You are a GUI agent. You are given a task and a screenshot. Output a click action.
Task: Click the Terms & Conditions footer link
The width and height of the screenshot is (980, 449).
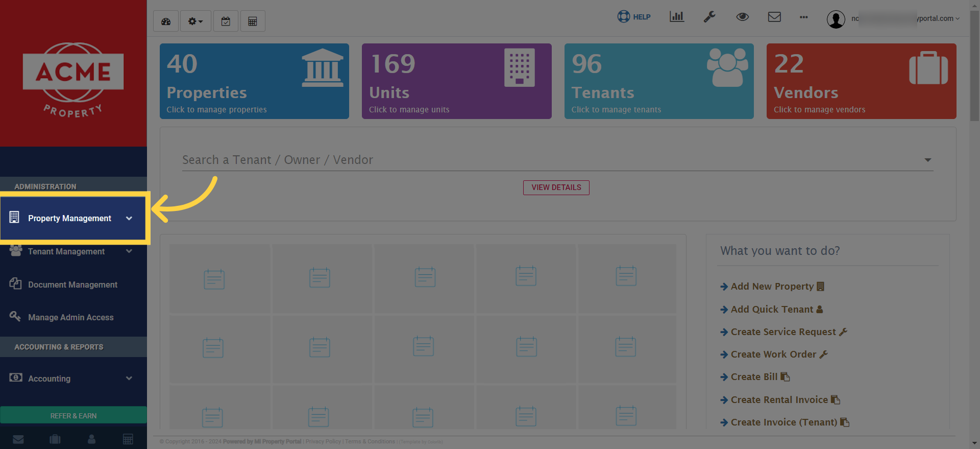click(370, 442)
